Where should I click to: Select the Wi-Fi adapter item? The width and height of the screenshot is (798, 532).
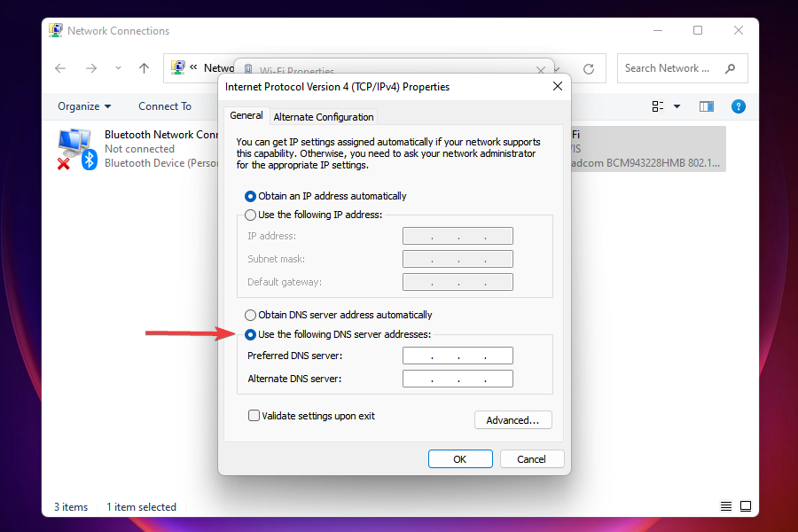[648, 149]
